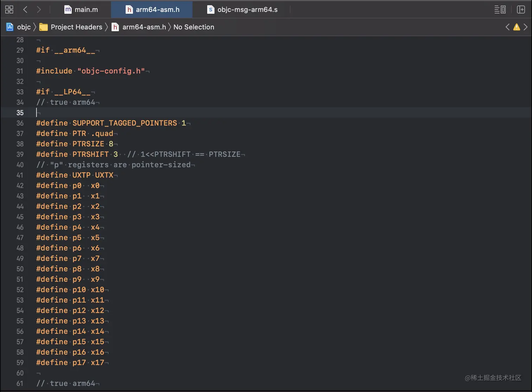
Task: Click line number 29 in gutter
Action: pyautogui.click(x=20, y=50)
